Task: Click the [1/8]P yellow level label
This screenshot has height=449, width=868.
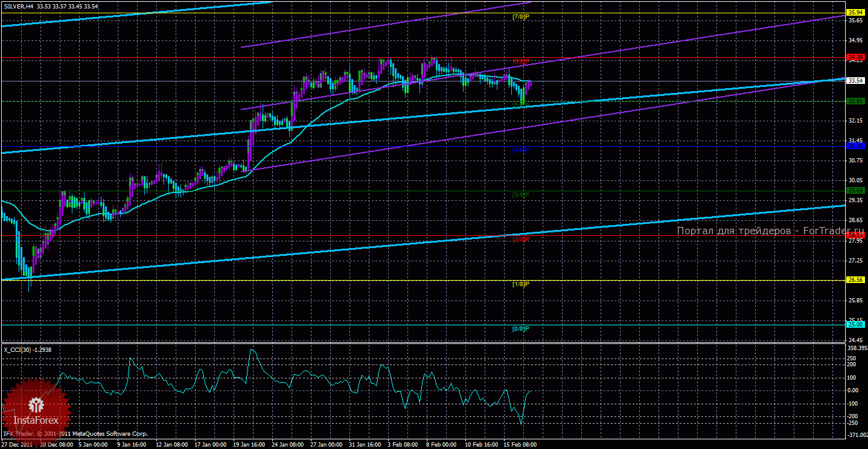Action: pyautogui.click(x=520, y=284)
